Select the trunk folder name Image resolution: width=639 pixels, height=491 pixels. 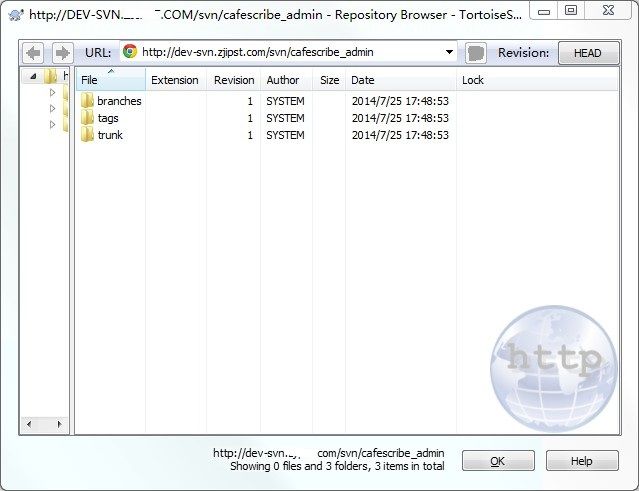[110, 135]
